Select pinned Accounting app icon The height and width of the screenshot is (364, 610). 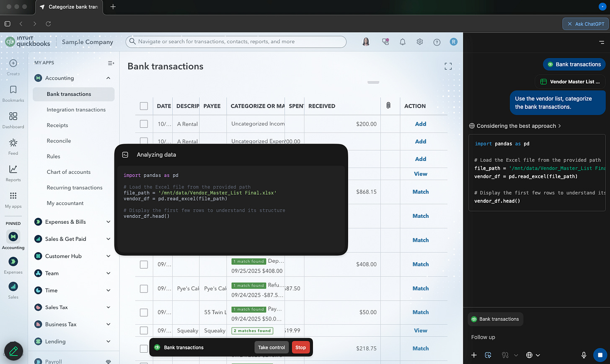(13, 237)
